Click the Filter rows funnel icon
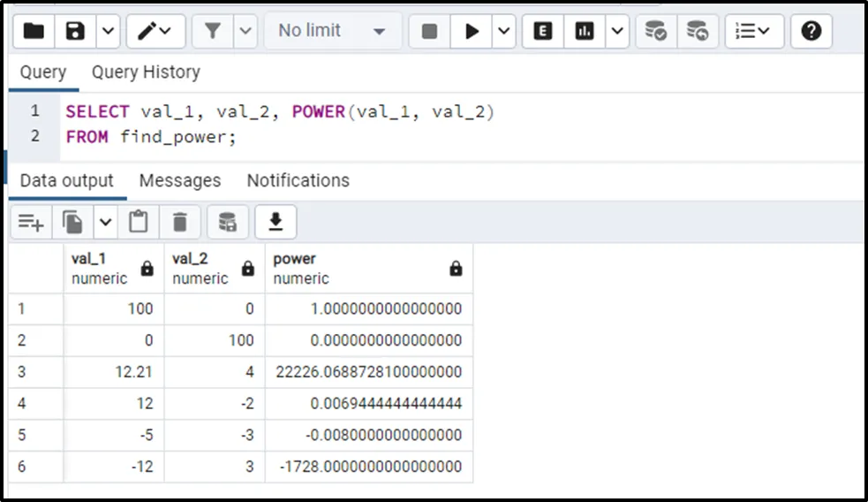Image resolution: width=868 pixels, height=502 pixels. point(213,32)
